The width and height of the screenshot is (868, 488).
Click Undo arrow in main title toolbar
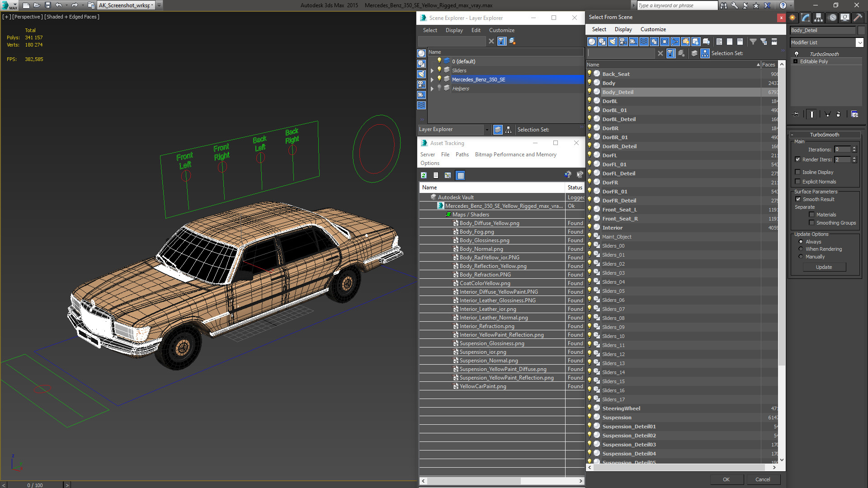click(59, 5)
